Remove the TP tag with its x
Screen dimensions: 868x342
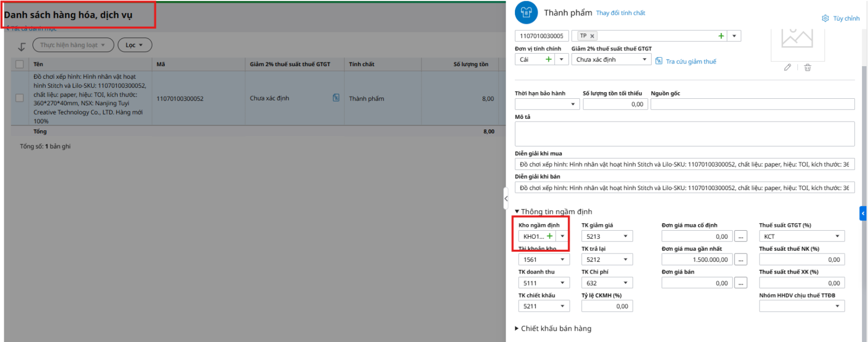pos(592,36)
